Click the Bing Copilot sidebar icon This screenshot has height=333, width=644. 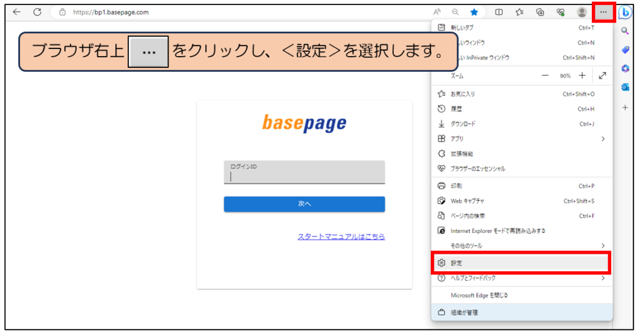[625, 12]
